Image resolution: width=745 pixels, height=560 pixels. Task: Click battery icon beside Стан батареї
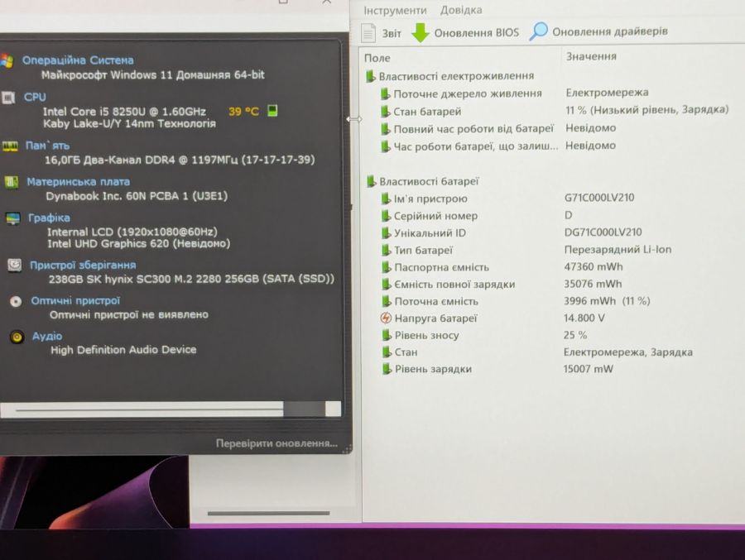coord(385,112)
